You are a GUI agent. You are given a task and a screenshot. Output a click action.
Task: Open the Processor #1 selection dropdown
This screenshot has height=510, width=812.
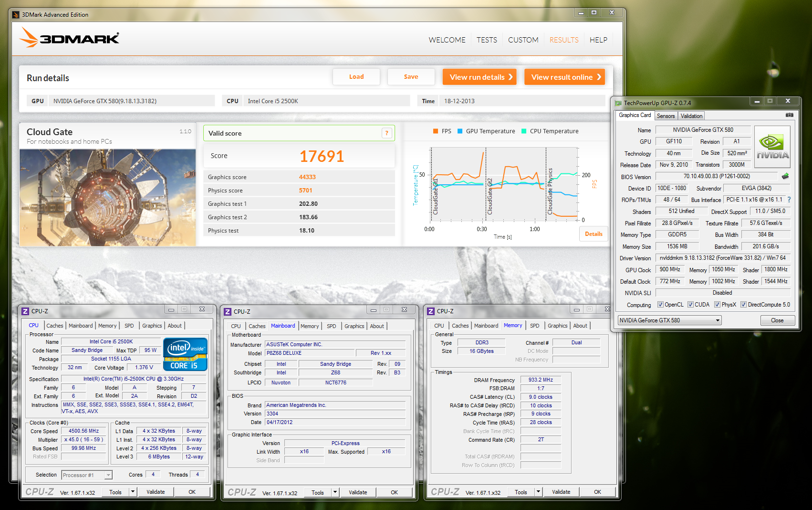[x=87, y=475]
